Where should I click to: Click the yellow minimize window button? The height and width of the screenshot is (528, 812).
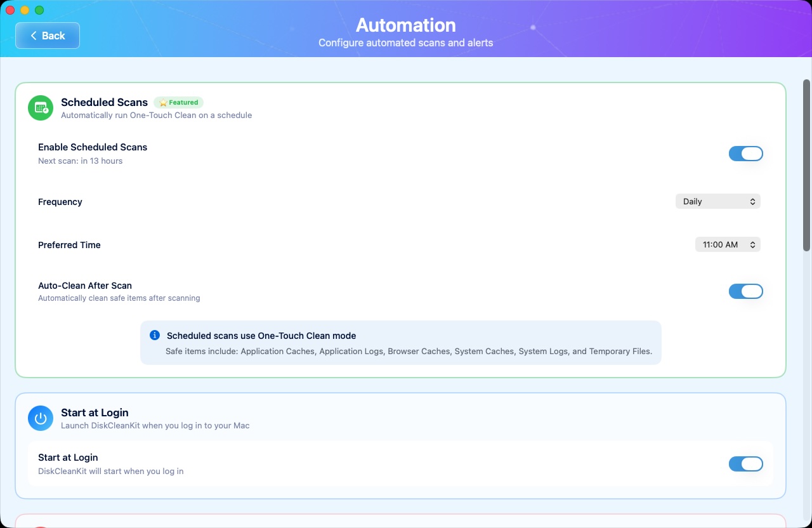tap(25, 10)
